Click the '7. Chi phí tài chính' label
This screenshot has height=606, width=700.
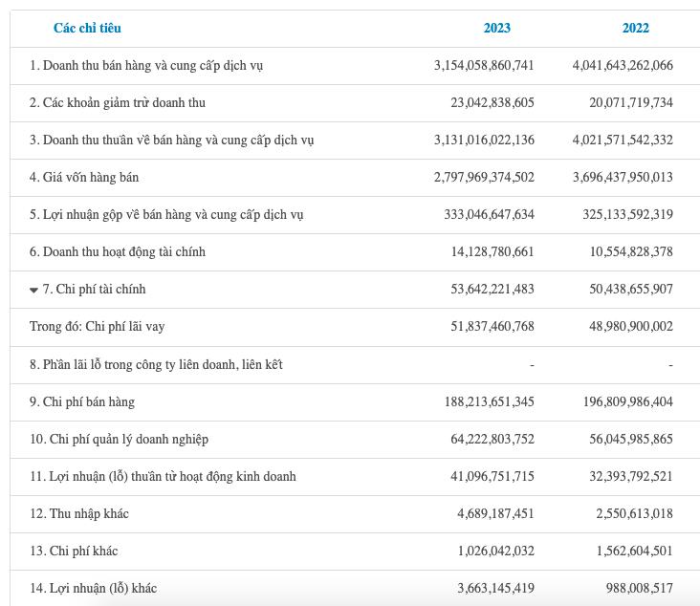tap(94, 290)
